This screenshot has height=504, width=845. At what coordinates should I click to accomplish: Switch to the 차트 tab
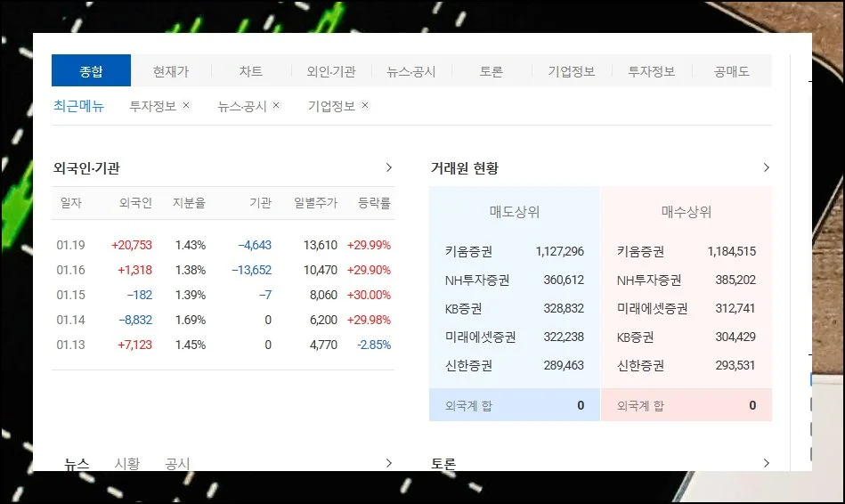[x=250, y=71]
